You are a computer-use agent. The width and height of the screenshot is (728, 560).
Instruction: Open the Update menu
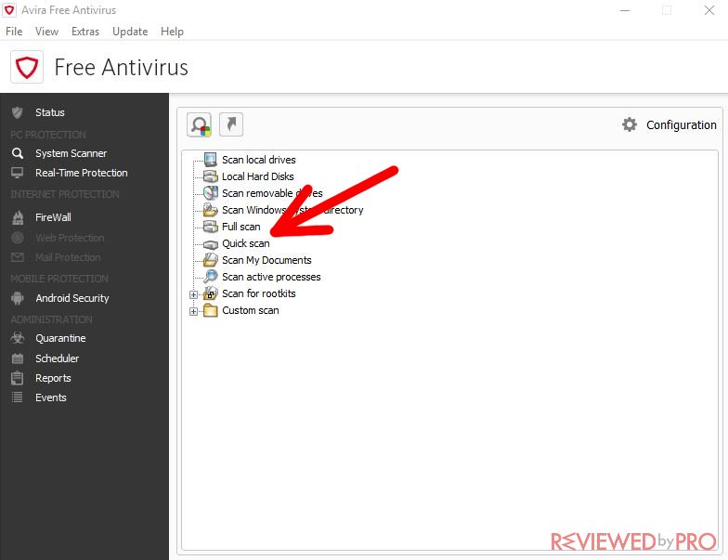point(130,32)
